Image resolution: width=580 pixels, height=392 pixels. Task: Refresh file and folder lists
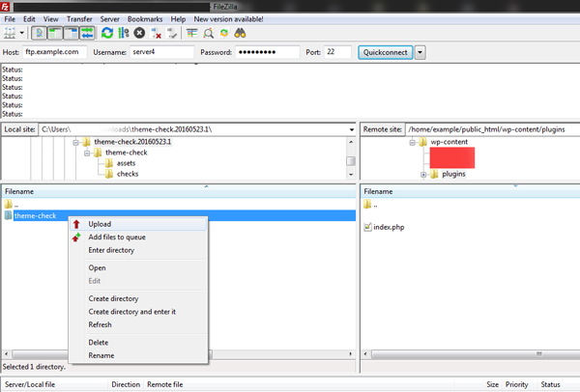(x=107, y=33)
